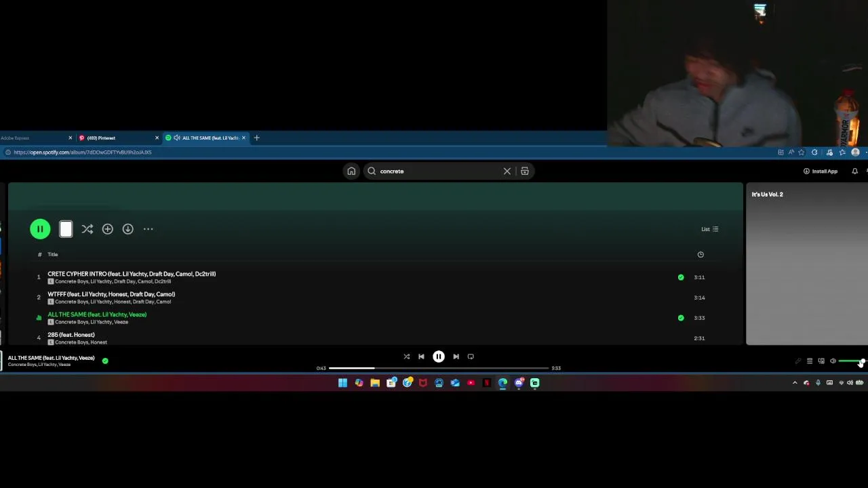868x488 pixels.
Task: Open the browser Read aloud icon
Action: (791, 152)
